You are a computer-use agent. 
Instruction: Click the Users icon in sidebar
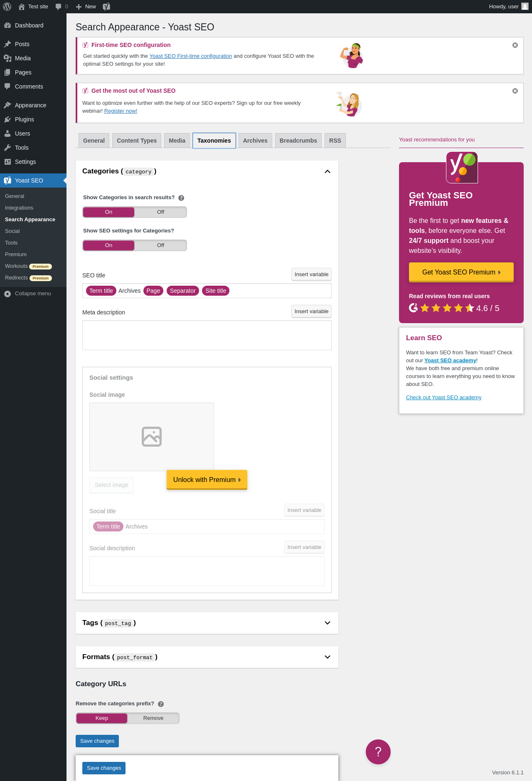pos(7,133)
